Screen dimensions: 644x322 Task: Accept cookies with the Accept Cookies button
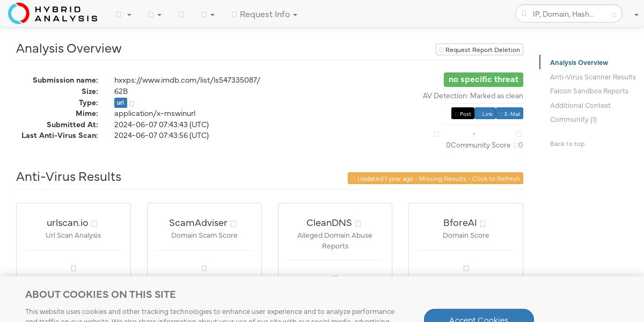click(479, 319)
